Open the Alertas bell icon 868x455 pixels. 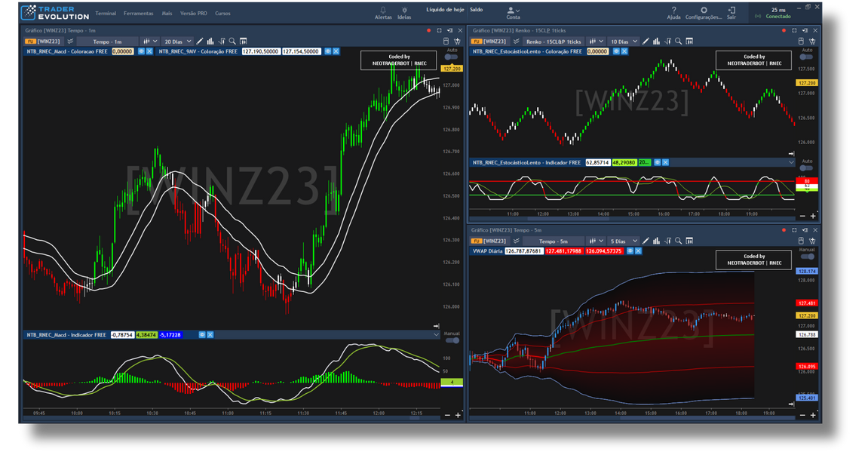[x=383, y=11]
